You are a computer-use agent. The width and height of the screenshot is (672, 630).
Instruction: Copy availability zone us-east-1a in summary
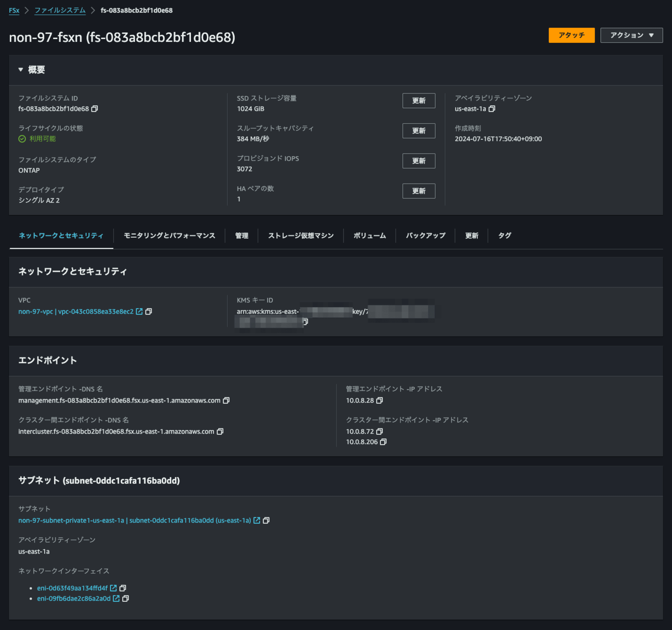(x=492, y=109)
